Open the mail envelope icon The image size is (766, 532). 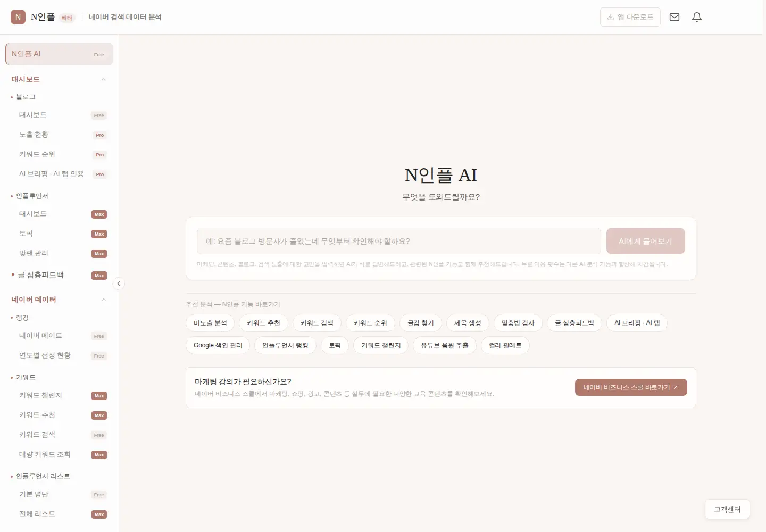[x=675, y=17]
